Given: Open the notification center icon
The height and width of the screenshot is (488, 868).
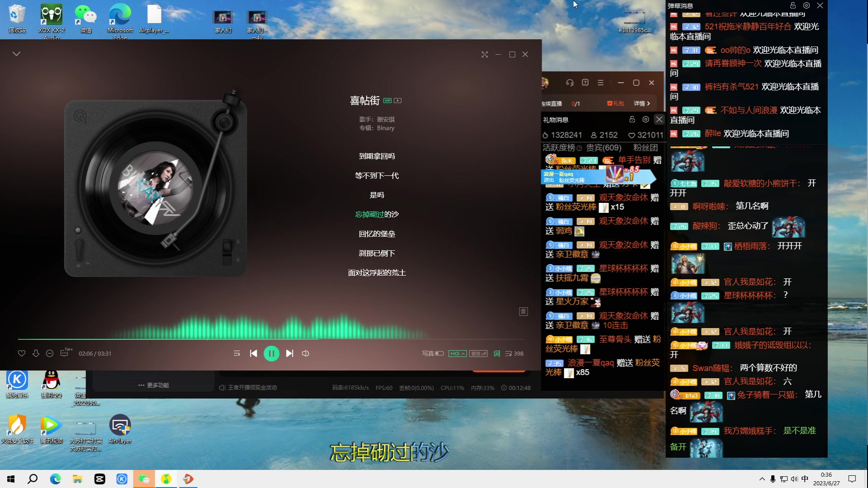Looking at the screenshot, I should [852, 479].
